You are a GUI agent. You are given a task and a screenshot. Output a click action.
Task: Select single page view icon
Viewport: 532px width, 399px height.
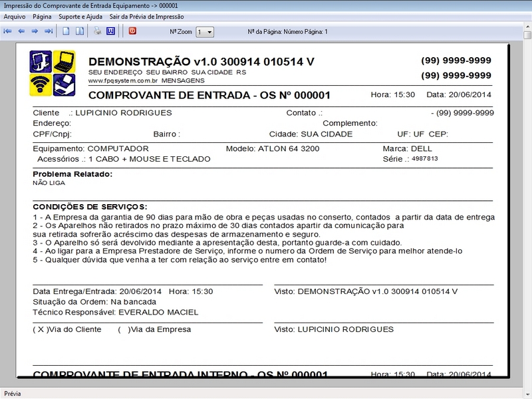click(66, 31)
